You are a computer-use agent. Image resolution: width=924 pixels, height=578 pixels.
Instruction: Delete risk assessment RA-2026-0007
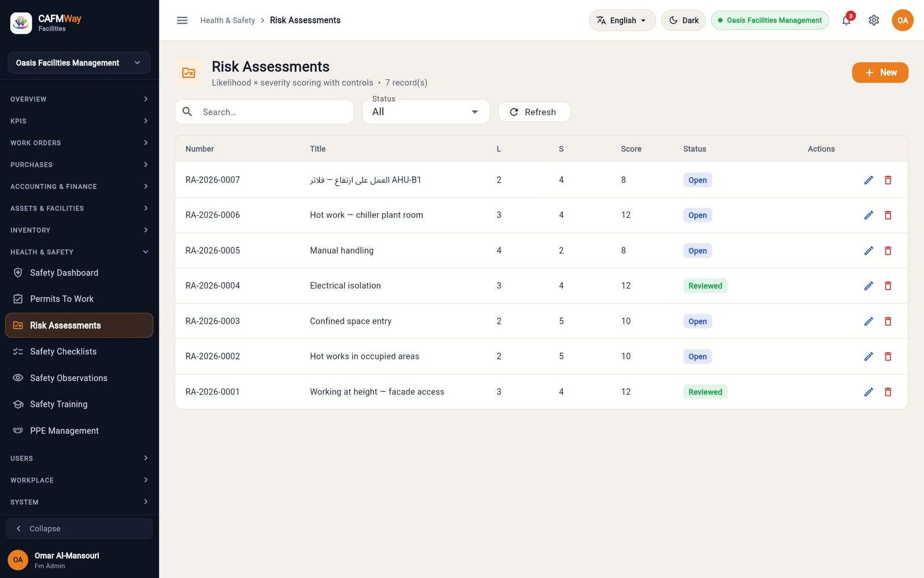tap(888, 180)
